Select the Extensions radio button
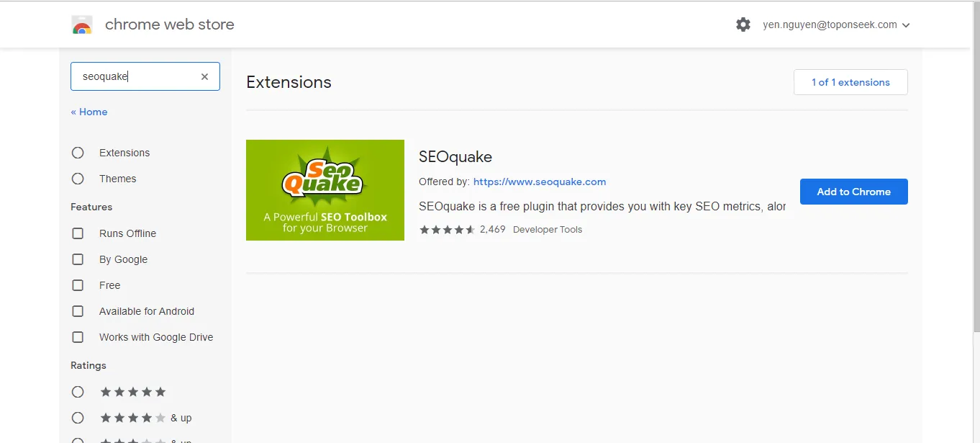This screenshot has width=980, height=443. pos(78,153)
